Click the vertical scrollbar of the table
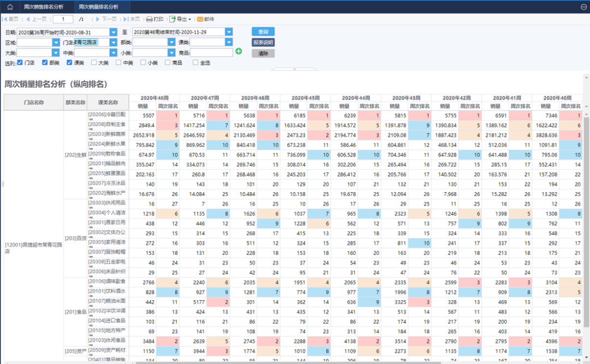This screenshot has width=590, height=364. tap(586, 218)
